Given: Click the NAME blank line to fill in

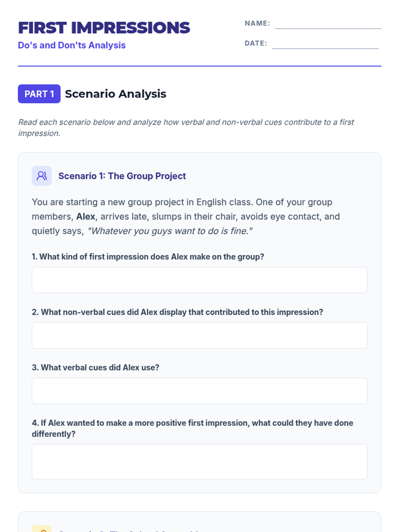Looking at the screenshot, I should coord(328,24).
